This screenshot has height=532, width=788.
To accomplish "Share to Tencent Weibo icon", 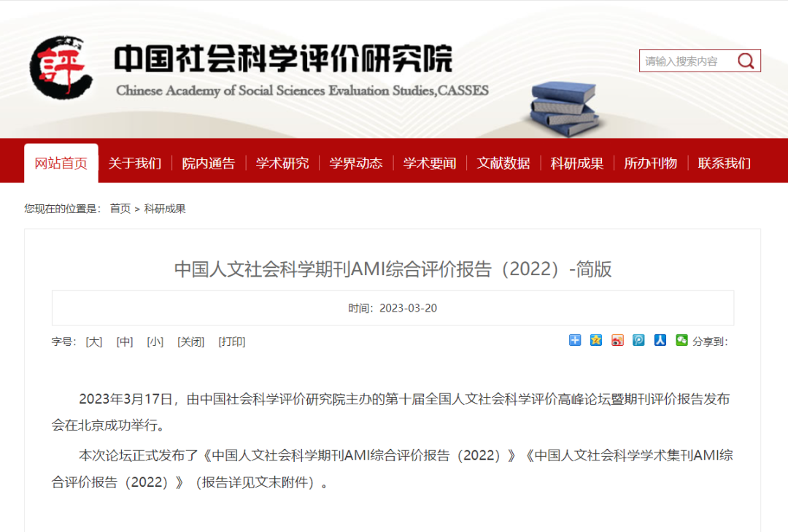I will tap(638, 340).
